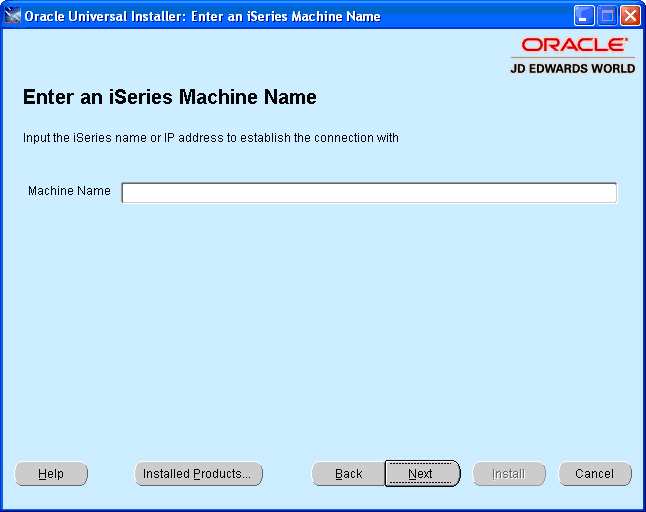Click the Oracle JD Edwards World logo
This screenshot has width=646, height=512.
click(x=573, y=56)
